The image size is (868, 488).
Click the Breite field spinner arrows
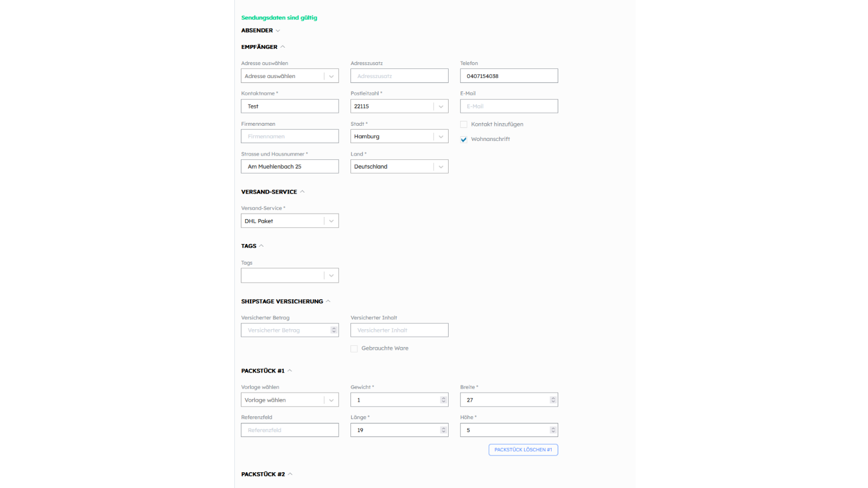(553, 400)
